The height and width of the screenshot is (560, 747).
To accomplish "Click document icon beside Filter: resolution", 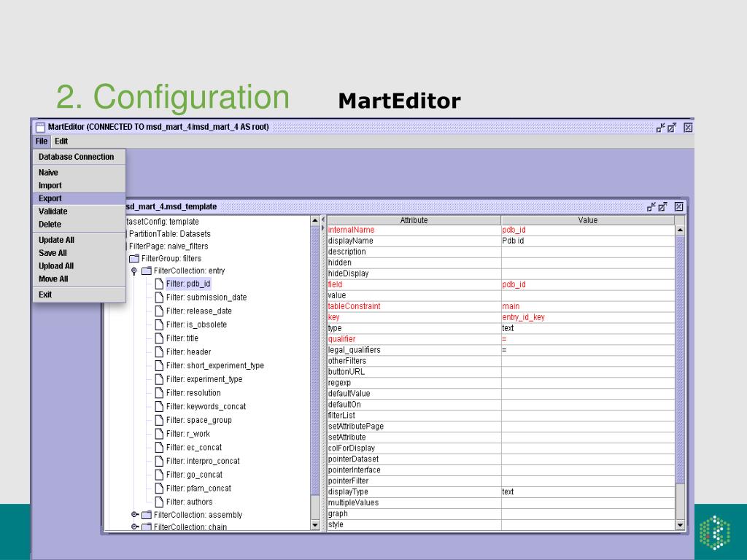I will click(x=159, y=393).
